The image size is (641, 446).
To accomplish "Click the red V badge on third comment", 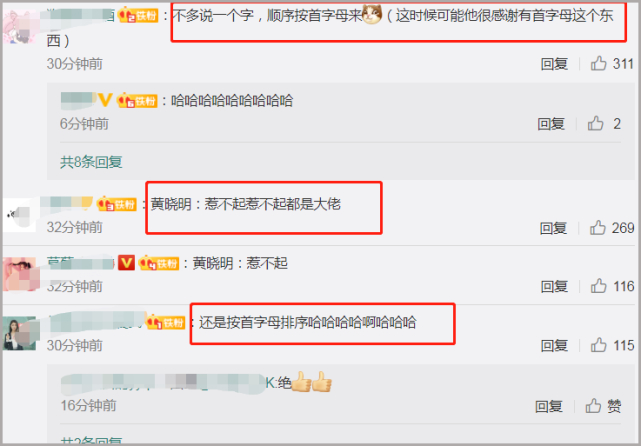I will click(x=126, y=262).
